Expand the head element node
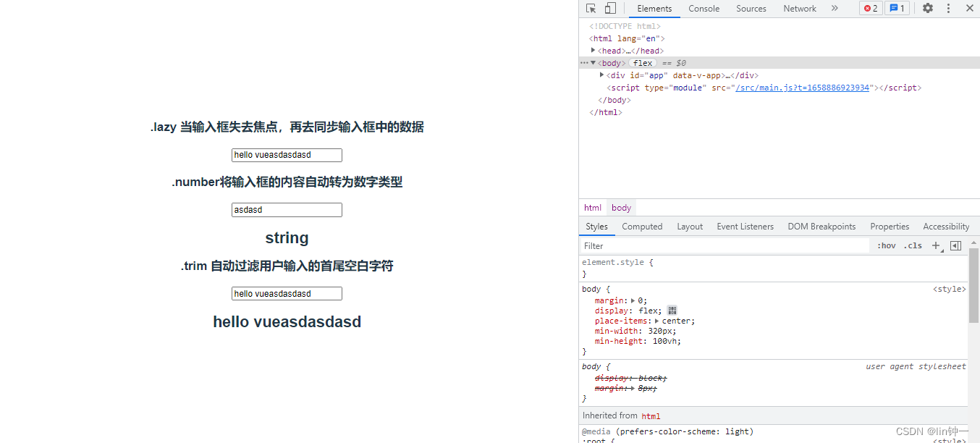 click(594, 51)
